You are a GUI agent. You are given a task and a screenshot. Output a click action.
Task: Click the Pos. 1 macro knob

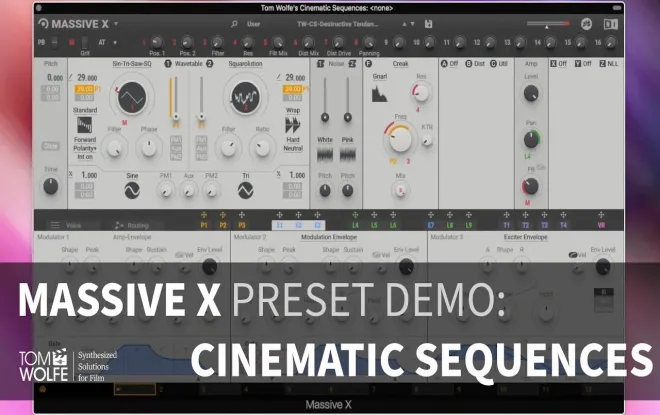tap(157, 42)
